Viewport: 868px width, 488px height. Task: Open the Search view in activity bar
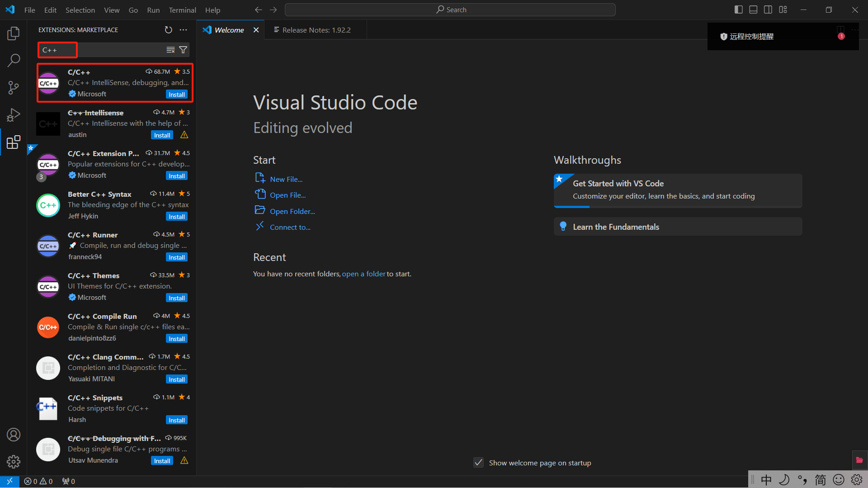14,60
